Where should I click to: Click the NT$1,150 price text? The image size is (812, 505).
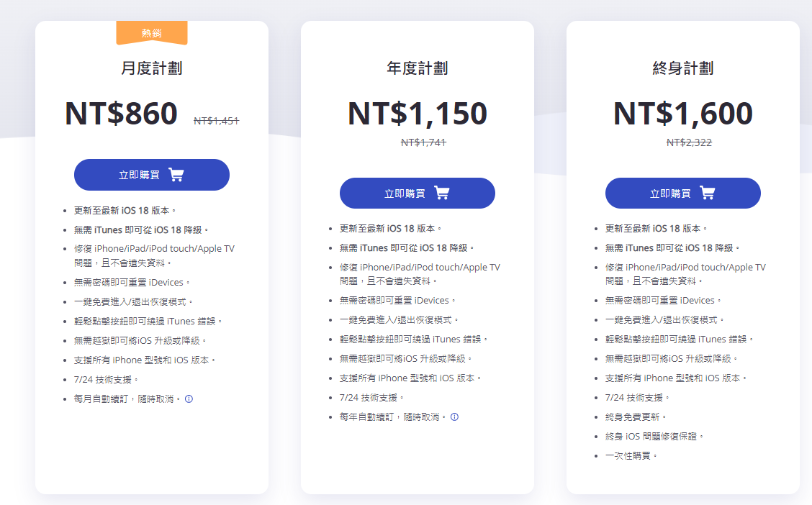click(418, 114)
